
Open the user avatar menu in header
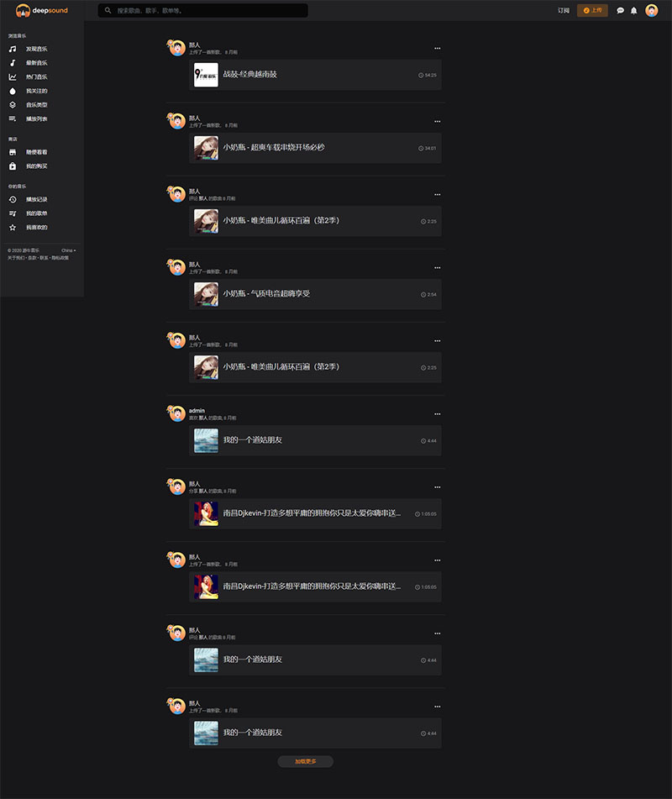click(651, 10)
